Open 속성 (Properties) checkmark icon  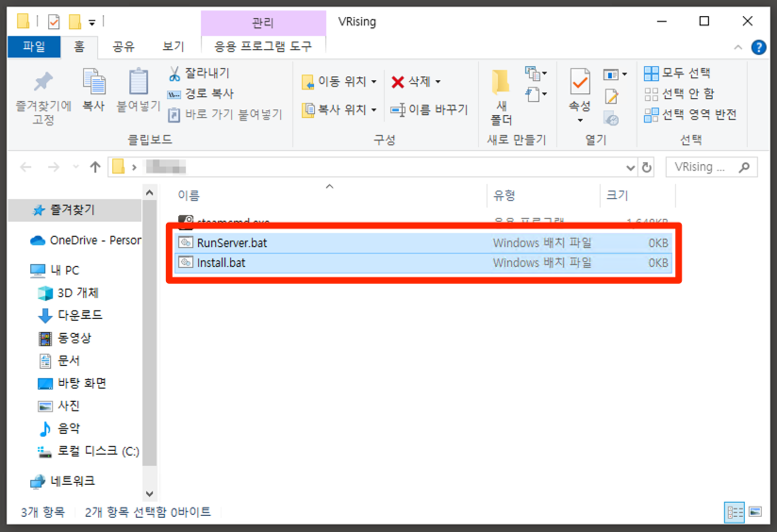point(580,82)
